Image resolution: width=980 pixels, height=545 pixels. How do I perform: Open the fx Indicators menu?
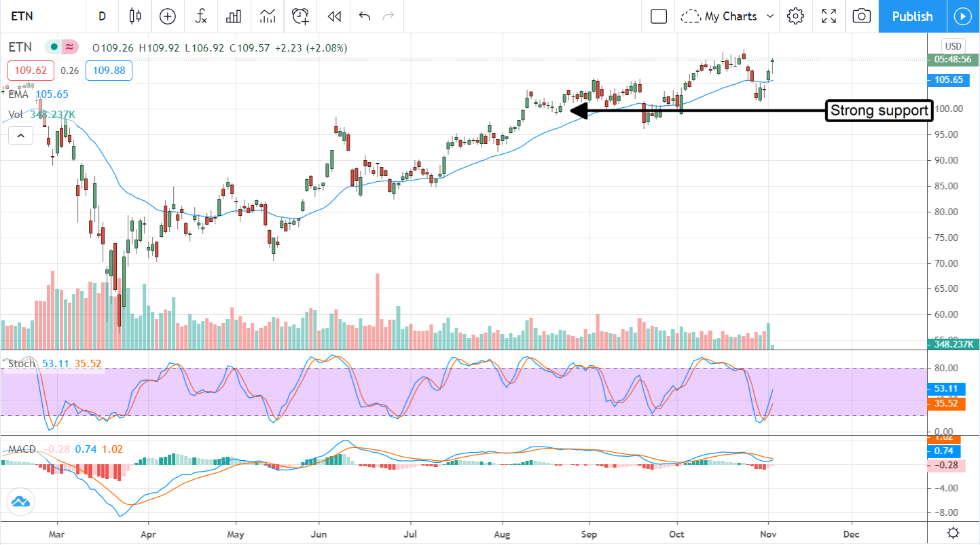click(x=201, y=16)
